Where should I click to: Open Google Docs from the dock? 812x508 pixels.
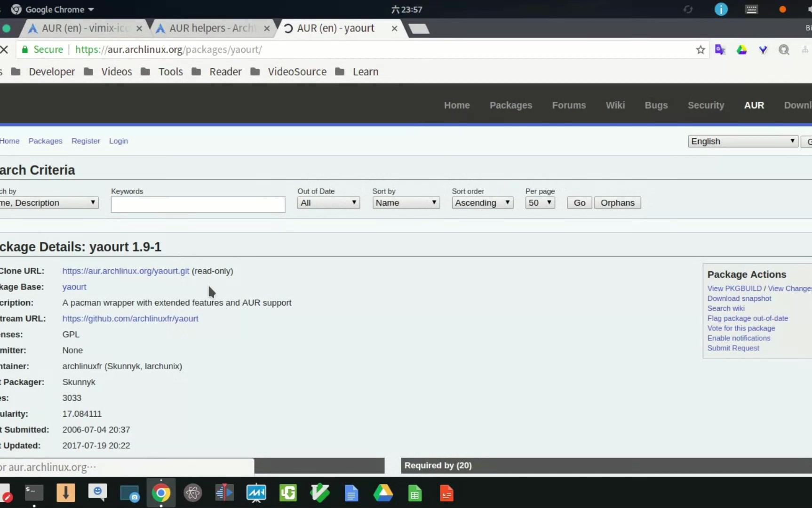point(351,493)
